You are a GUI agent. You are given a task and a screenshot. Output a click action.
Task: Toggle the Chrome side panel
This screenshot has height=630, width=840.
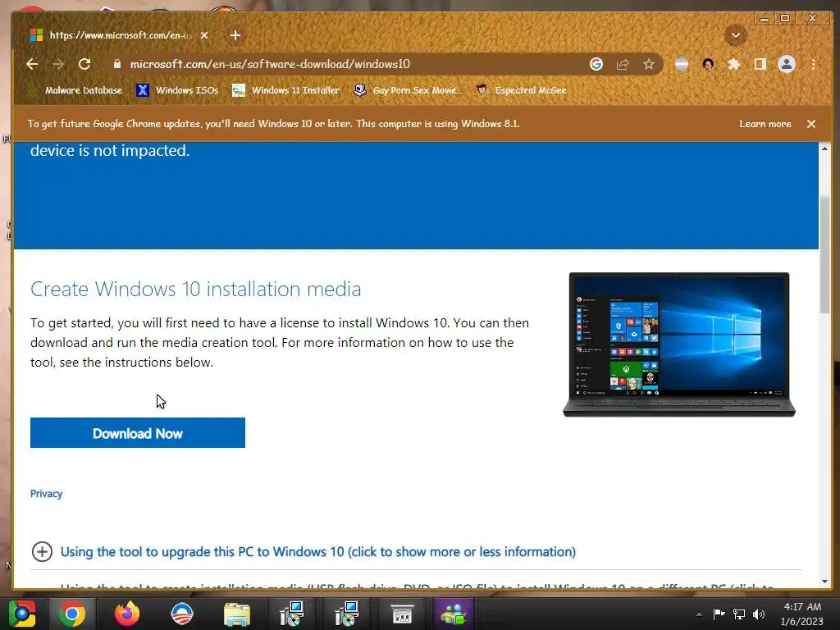(x=760, y=64)
